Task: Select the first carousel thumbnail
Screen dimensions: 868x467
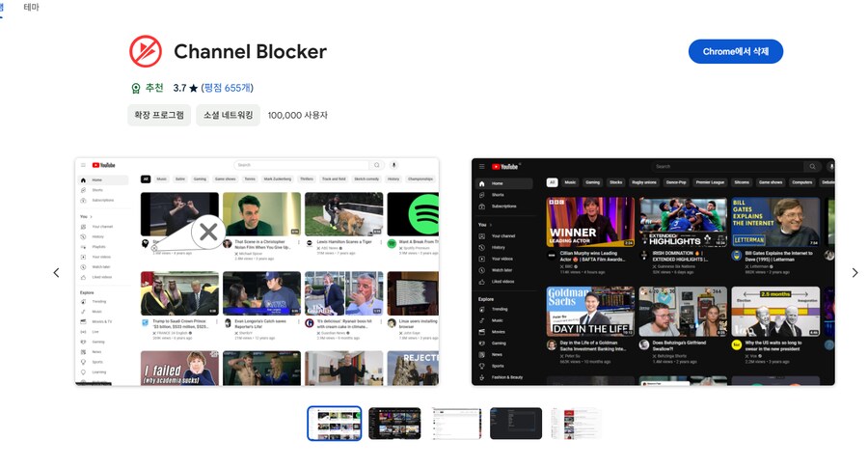Action: tap(335, 424)
